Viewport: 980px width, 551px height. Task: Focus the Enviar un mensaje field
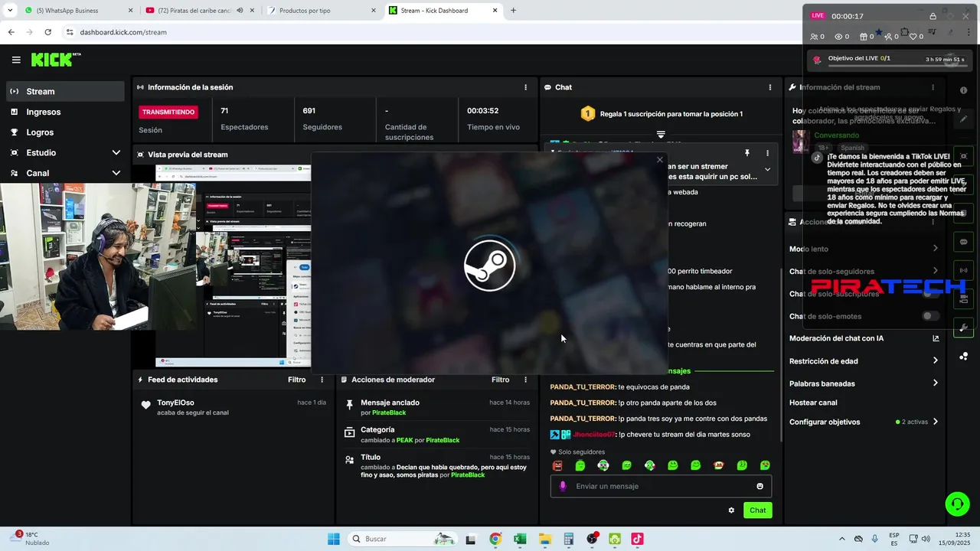(x=661, y=486)
